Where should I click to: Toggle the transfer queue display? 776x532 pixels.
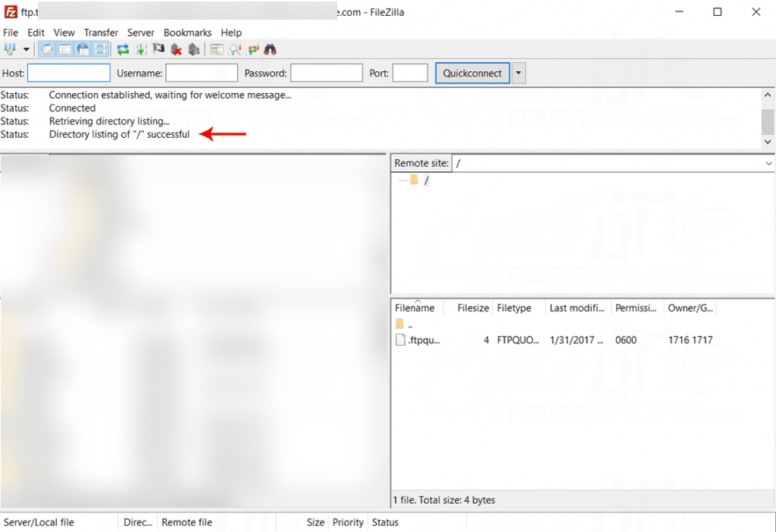101,49
